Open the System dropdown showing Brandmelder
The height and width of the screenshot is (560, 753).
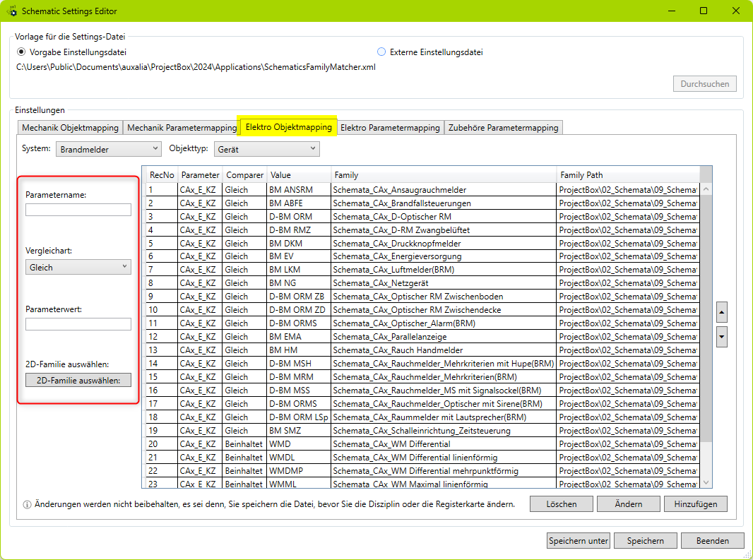click(x=109, y=149)
